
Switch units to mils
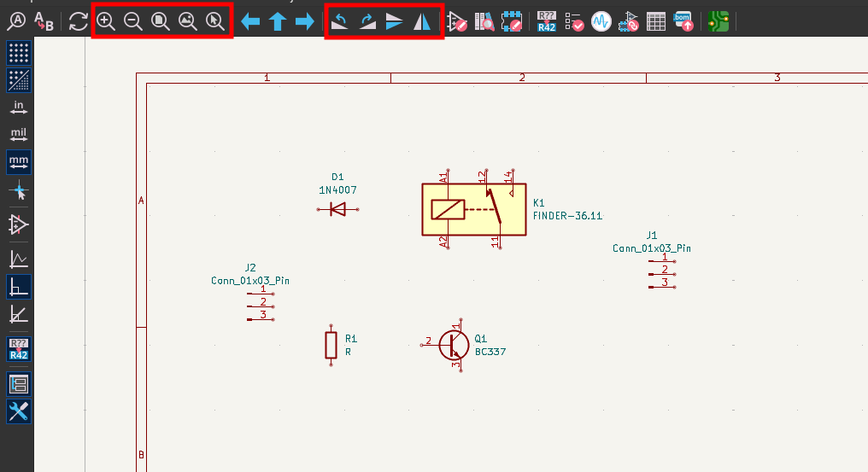[x=18, y=135]
